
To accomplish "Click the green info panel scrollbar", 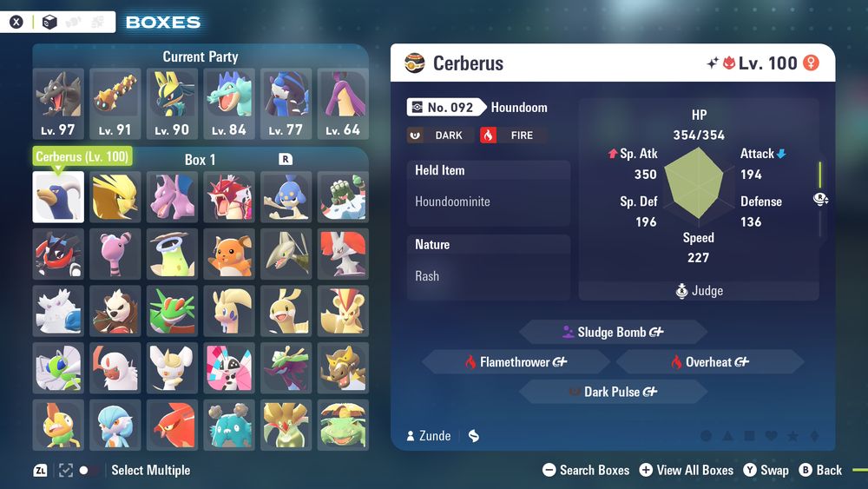I will click(x=820, y=175).
